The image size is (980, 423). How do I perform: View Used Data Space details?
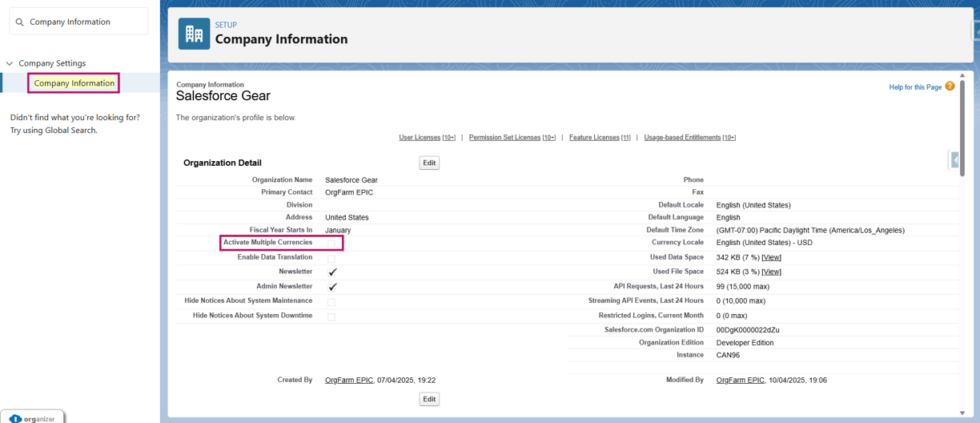pos(771,258)
